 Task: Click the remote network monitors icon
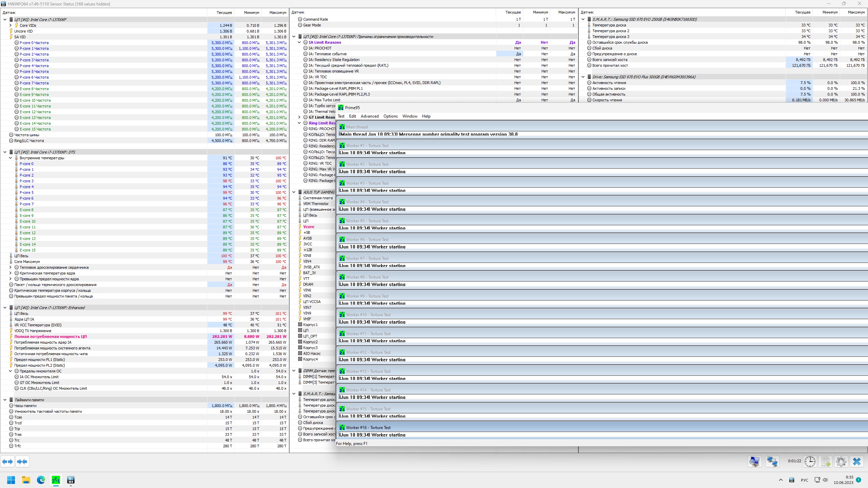tap(772, 461)
